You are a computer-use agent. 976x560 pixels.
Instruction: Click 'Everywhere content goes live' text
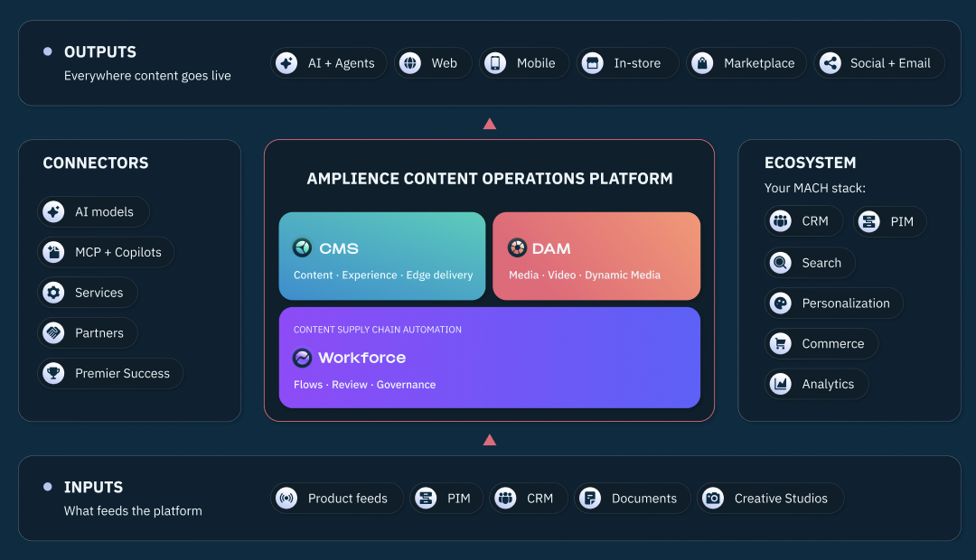tap(147, 76)
